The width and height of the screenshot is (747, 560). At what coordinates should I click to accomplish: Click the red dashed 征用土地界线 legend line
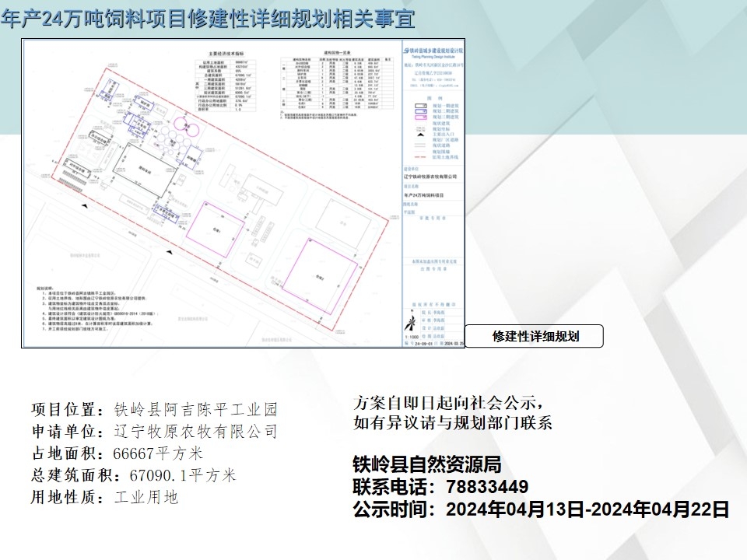420,157
